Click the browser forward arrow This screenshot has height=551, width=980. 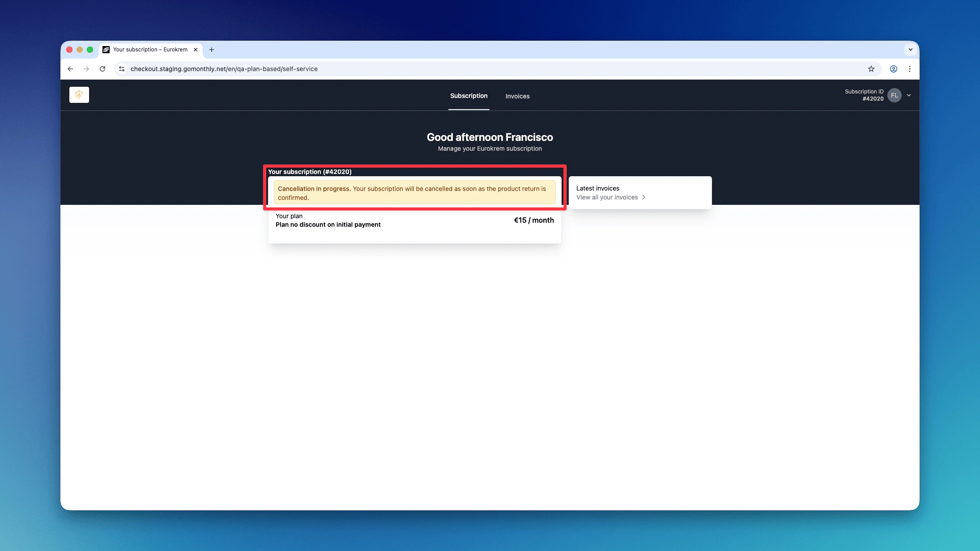[86, 69]
